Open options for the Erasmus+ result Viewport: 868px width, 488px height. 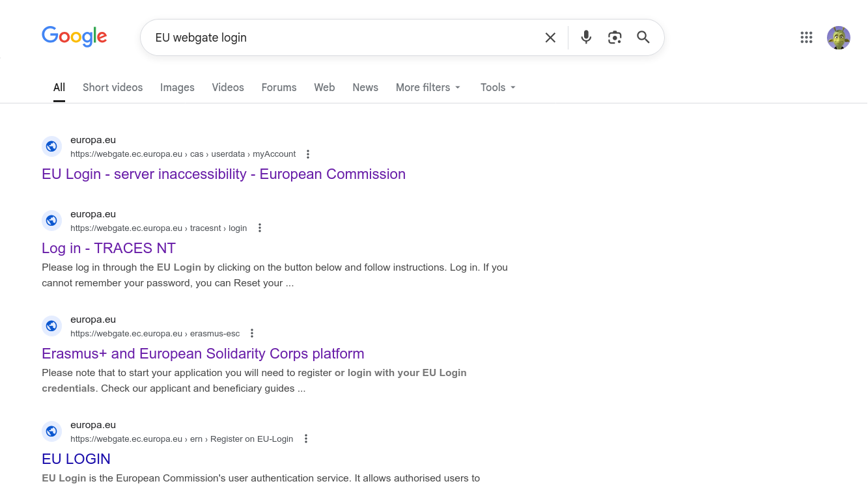pyautogui.click(x=252, y=333)
